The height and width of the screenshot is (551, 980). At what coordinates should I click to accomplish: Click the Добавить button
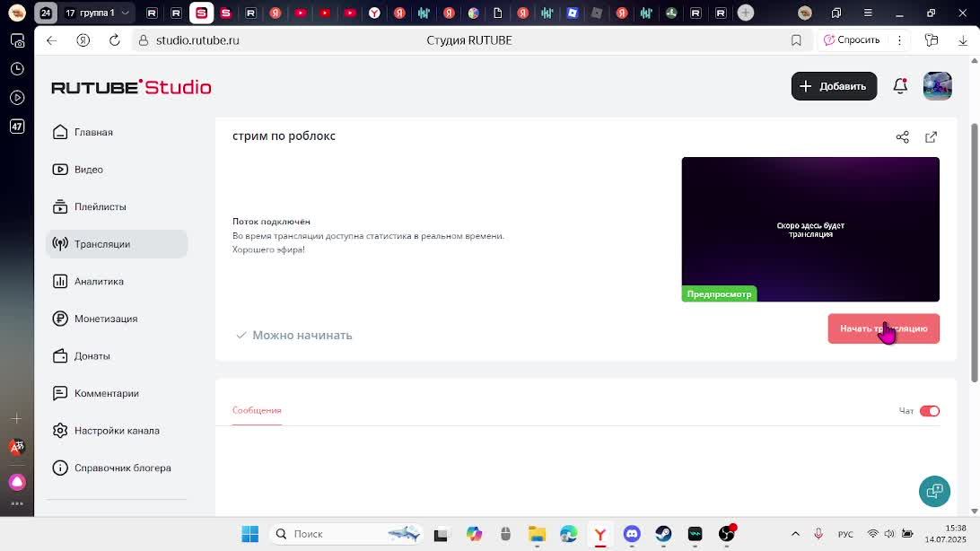point(834,86)
